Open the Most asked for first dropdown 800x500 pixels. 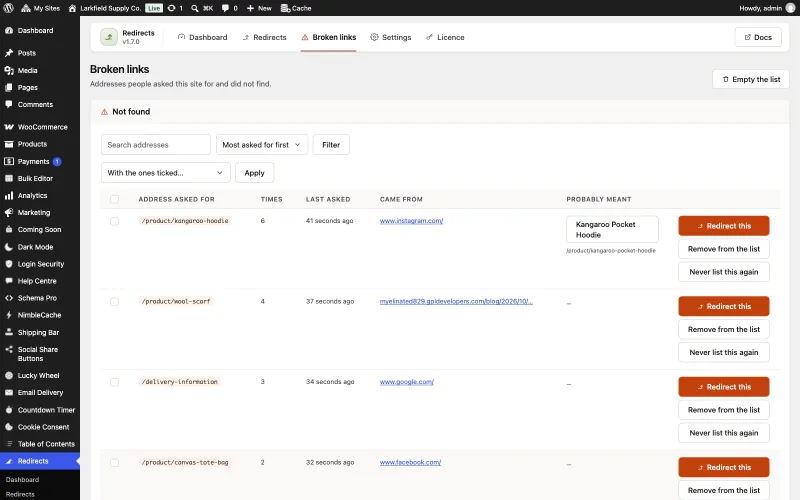point(262,145)
